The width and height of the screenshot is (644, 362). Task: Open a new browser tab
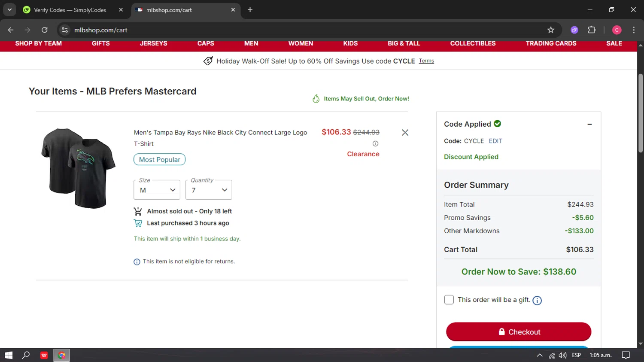click(250, 10)
